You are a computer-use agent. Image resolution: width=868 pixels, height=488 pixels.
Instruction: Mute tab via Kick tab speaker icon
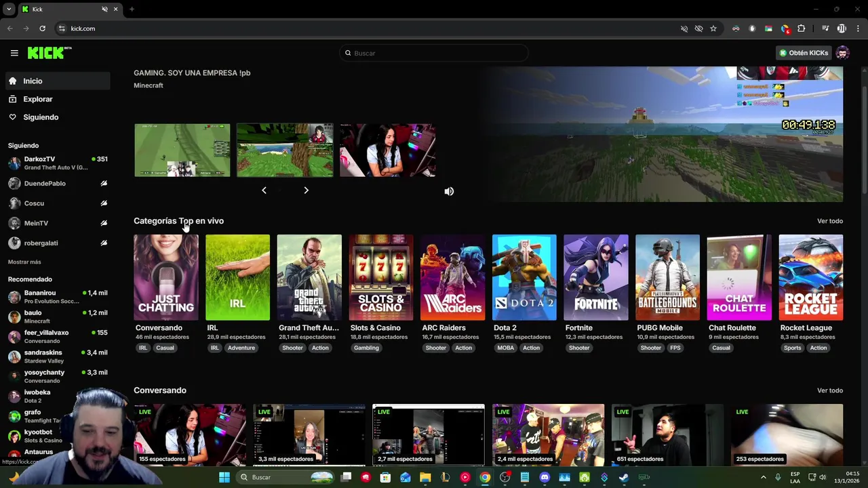click(104, 9)
